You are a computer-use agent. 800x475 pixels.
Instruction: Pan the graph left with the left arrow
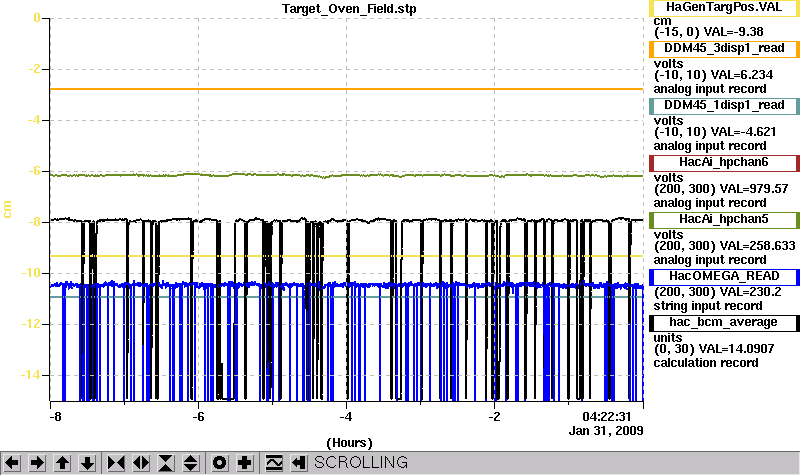click(x=12, y=463)
